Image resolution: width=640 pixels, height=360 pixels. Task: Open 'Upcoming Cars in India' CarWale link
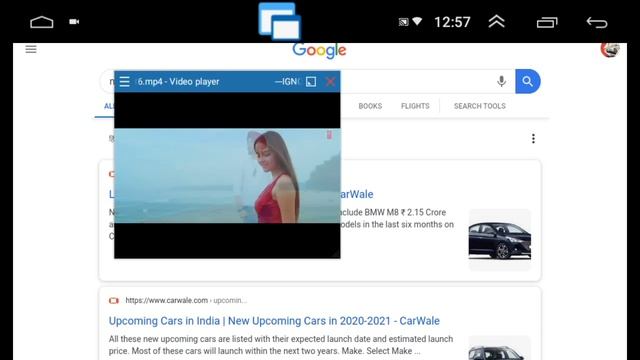point(274,321)
